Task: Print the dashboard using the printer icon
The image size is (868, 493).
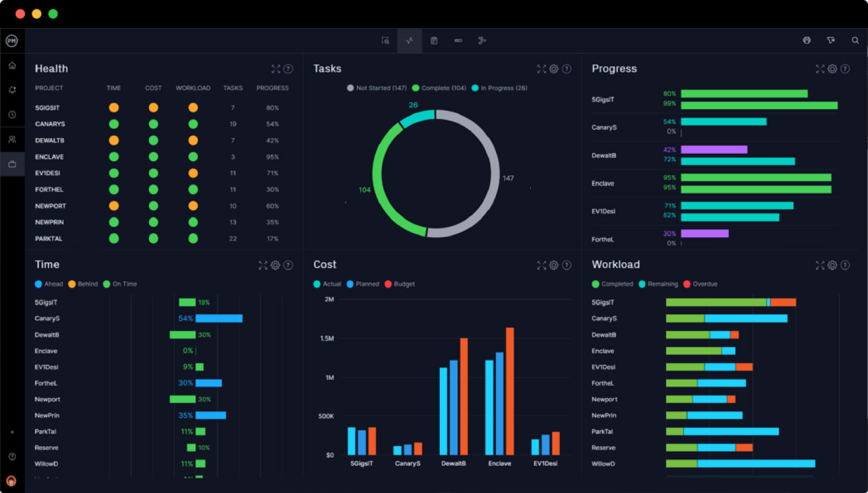Action: click(806, 40)
